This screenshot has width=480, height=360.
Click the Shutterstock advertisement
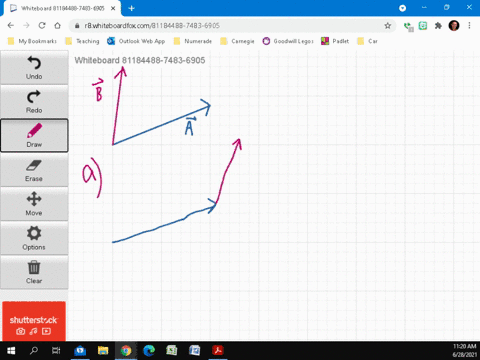tap(34, 321)
